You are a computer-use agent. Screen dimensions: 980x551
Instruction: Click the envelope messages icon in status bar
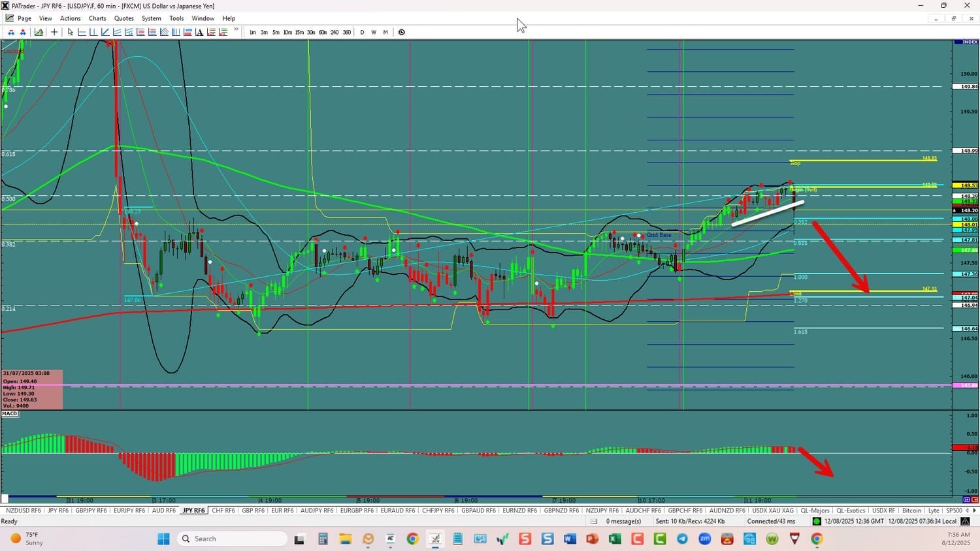point(594,521)
